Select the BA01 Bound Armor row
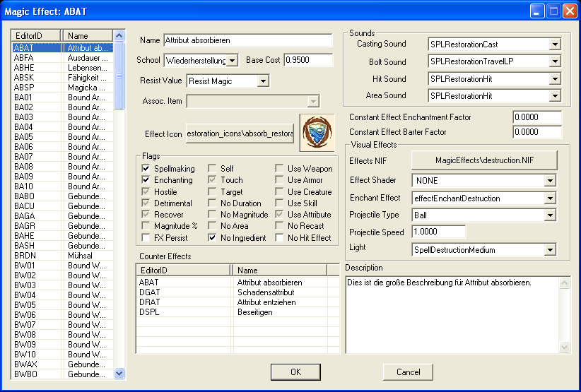Image resolution: width=581 pixels, height=392 pixels. coord(62,97)
